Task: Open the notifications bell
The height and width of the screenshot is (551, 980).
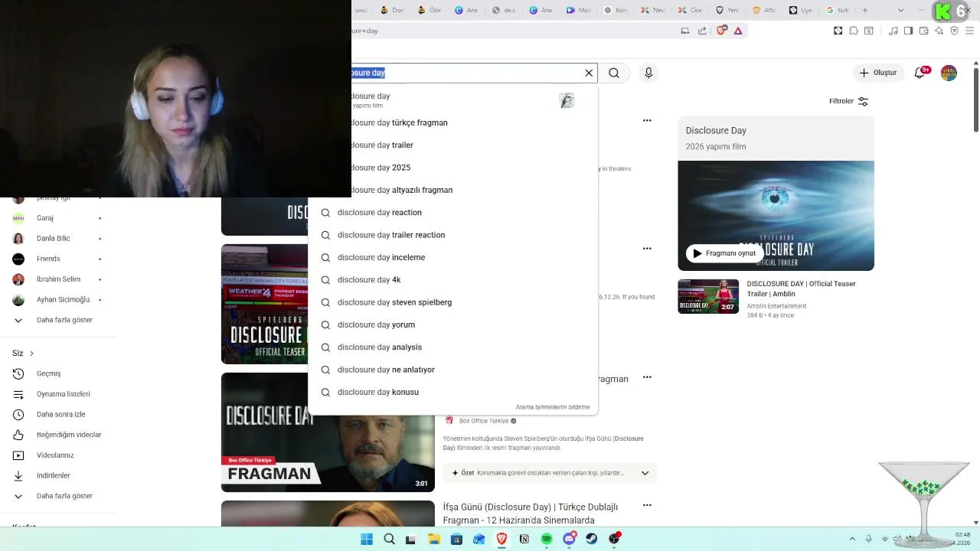Action: point(920,73)
